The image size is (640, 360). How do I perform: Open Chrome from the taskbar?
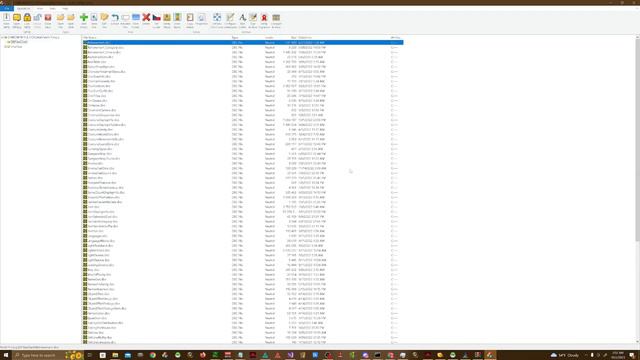point(152,356)
